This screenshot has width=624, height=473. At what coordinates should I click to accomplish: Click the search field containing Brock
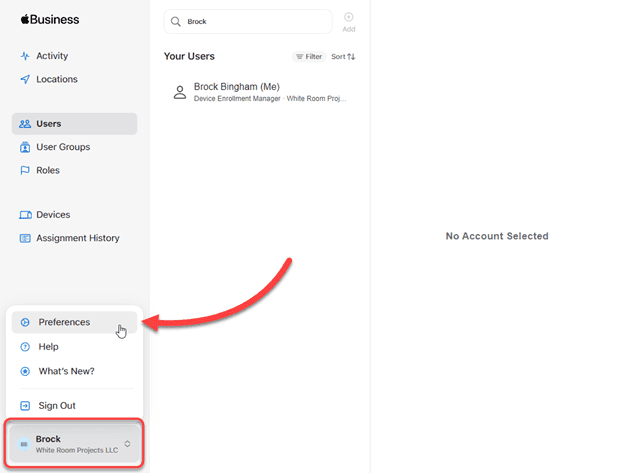tap(248, 21)
